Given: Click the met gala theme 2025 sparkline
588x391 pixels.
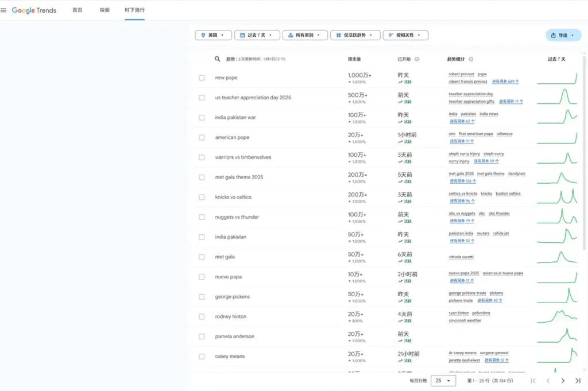Looking at the screenshot, I should click(x=557, y=177).
